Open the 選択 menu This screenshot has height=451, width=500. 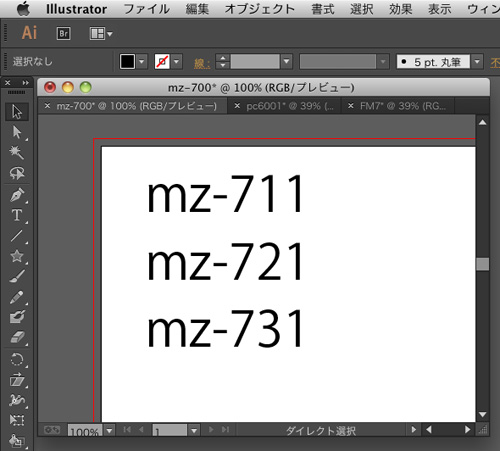362,9
